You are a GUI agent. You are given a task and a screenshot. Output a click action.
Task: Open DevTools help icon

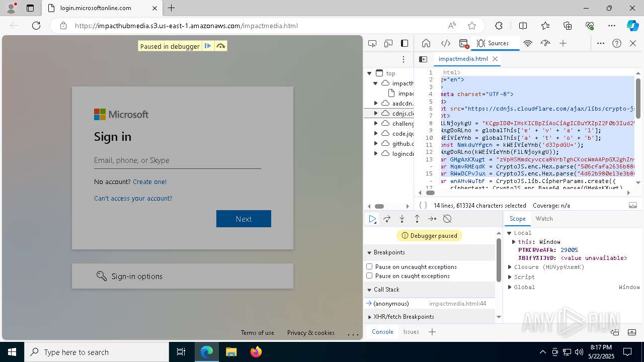617,43
